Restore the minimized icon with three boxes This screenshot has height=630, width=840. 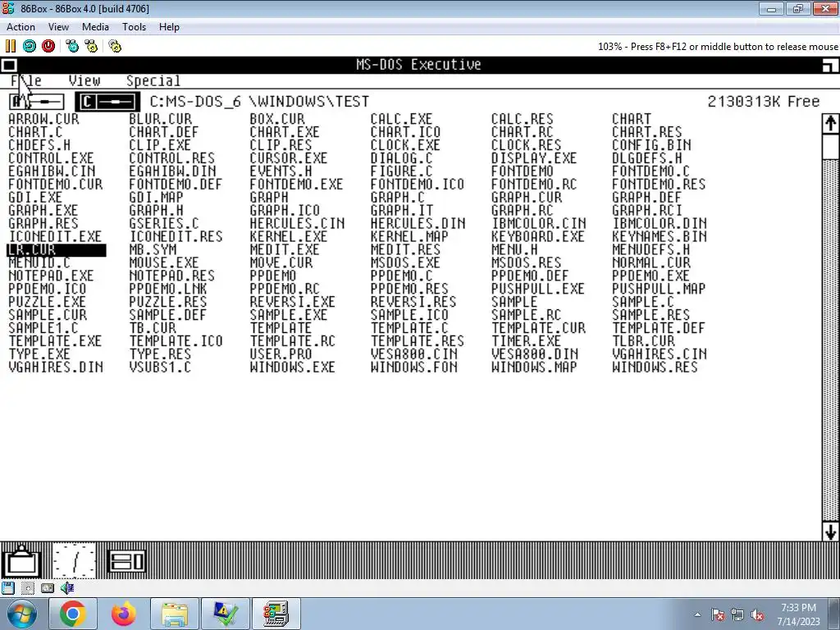pyautogui.click(x=126, y=561)
